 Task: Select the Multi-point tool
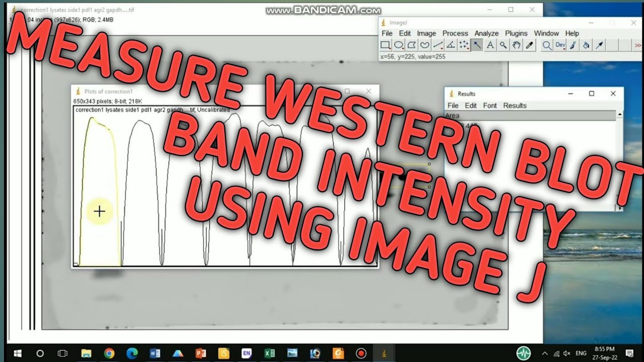coord(464,45)
